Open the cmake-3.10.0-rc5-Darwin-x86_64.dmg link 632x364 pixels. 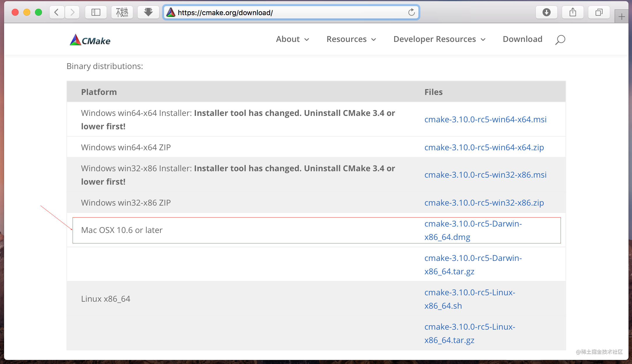pyautogui.click(x=473, y=230)
